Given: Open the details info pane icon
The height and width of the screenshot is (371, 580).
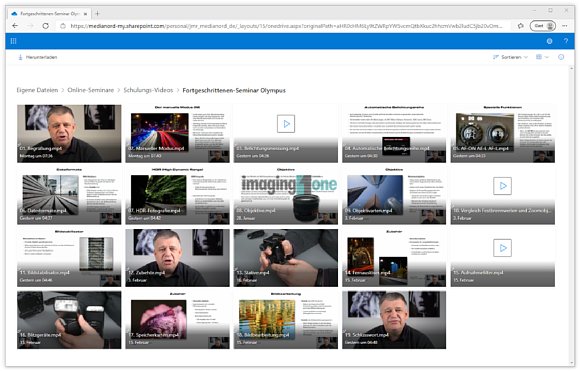Looking at the screenshot, I should (x=561, y=57).
